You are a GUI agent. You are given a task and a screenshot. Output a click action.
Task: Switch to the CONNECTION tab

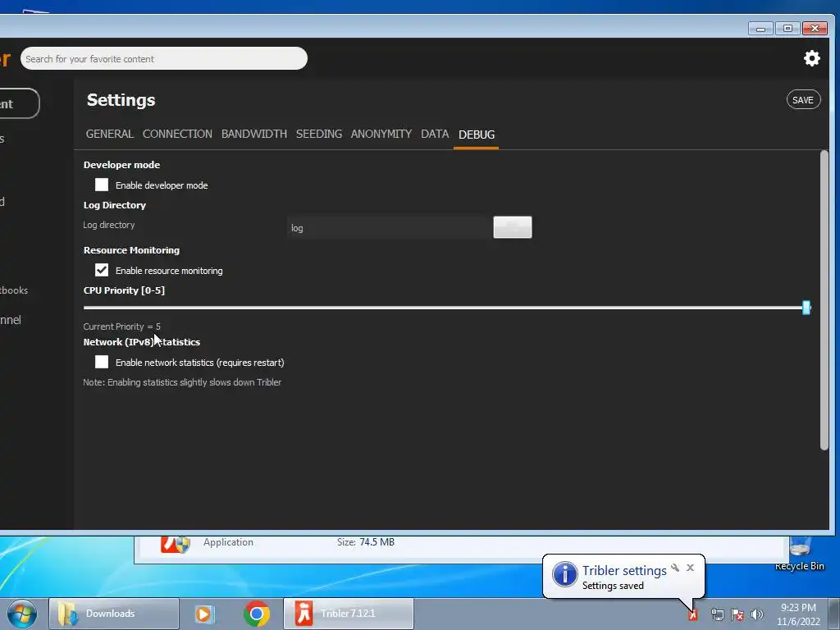tap(177, 134)
